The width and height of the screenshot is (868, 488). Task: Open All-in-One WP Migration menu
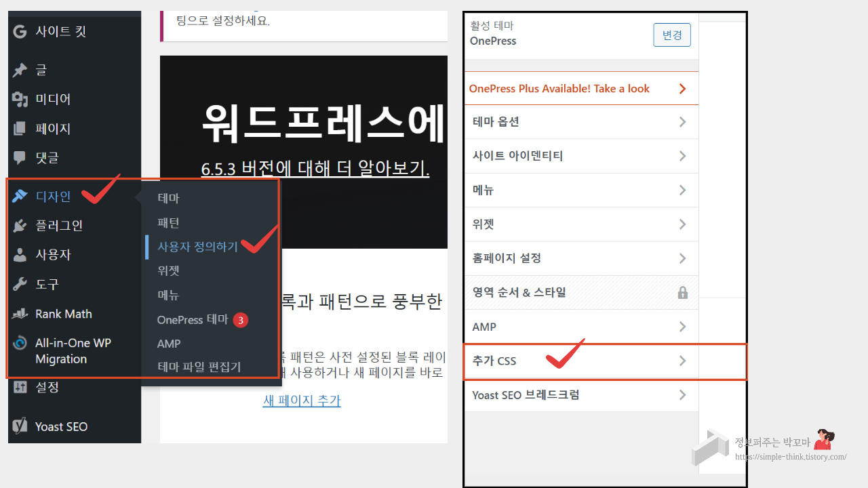click(x=75, y=351)
